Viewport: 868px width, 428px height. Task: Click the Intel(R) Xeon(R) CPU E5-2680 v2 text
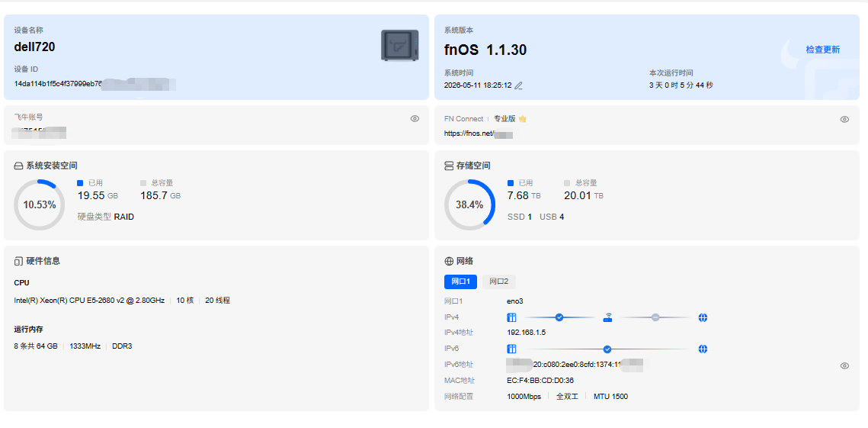89,301
